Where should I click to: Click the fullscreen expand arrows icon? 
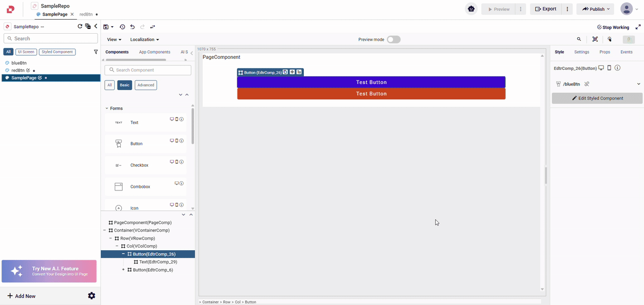pyautogui.click(x=638, y=27)
